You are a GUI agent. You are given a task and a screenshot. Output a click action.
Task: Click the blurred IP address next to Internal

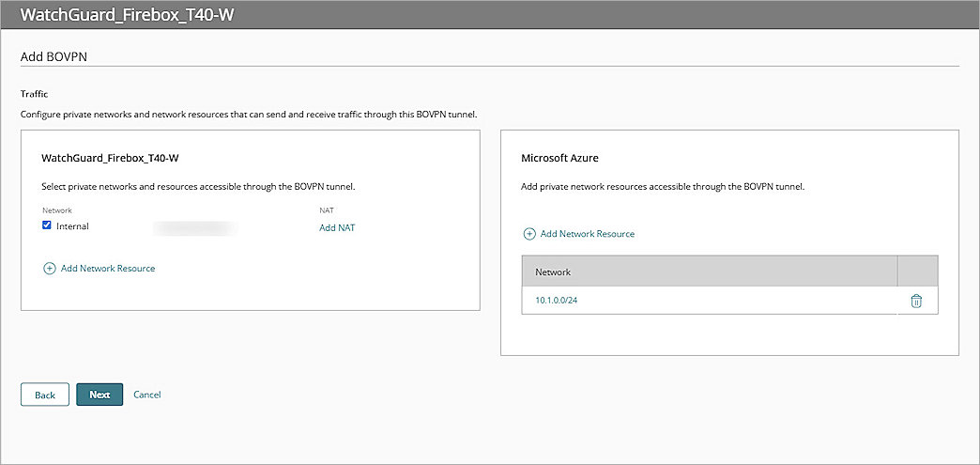point(195,228)
